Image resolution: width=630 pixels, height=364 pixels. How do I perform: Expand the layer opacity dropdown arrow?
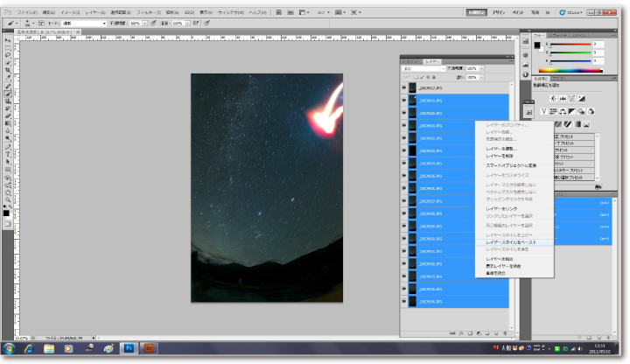click(479, 67)
